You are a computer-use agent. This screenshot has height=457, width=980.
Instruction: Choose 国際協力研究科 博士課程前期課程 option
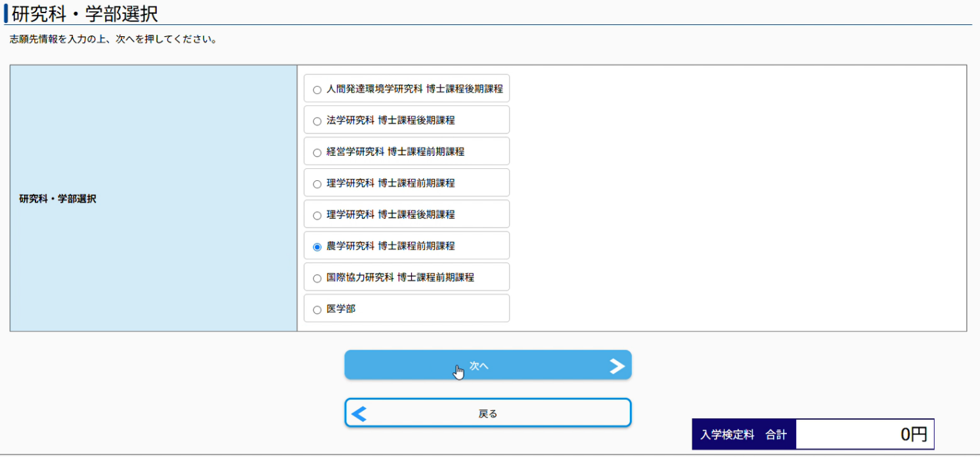(x=317, y=279)
